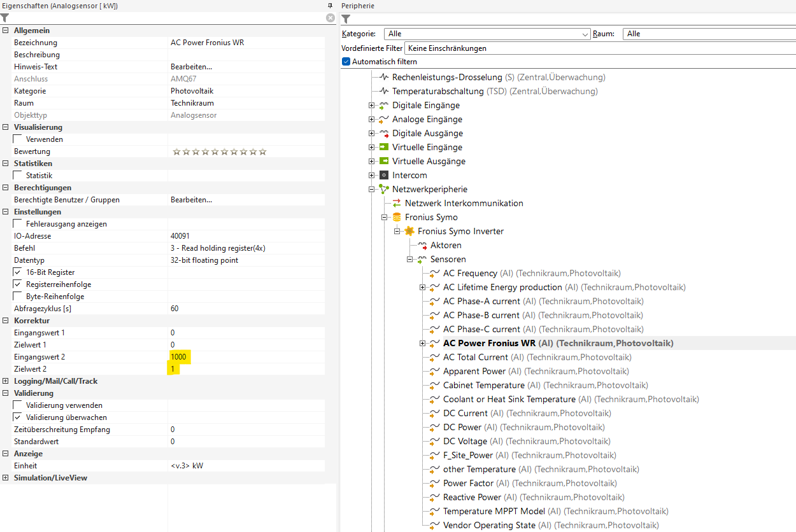796x532 pixels.
Task: Expand the Logging/Mail/Call/Track section
Action: pos(6,381)
